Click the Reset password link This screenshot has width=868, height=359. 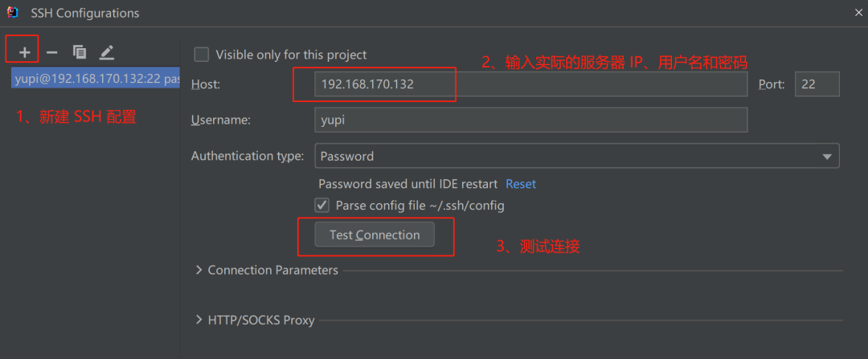coord(521,184)
